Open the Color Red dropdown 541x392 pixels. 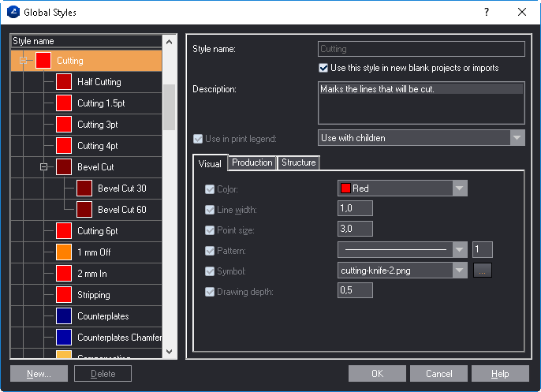(460, 189)
